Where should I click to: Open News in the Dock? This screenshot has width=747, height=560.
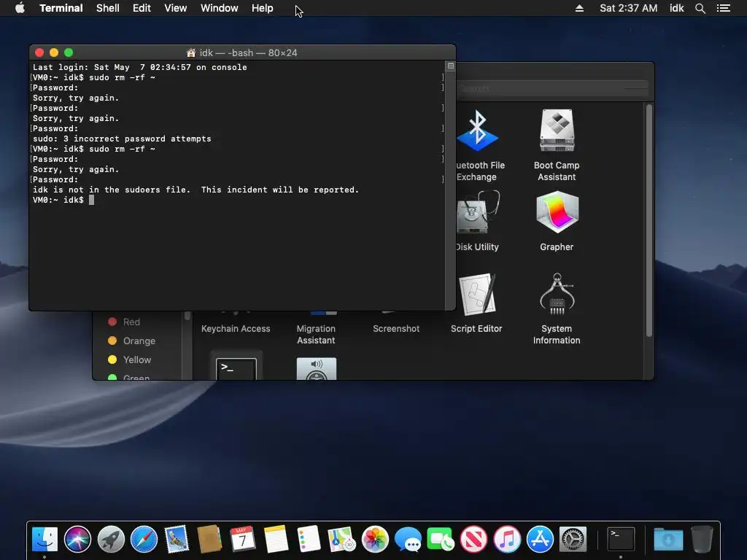pyautogui.click(x=473, y=539)
